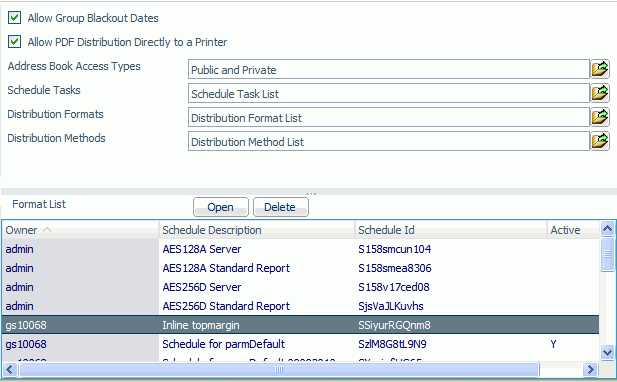Click the vertical scrollbar down arrow
This screenshot has height=382, width=617.
pos(607,352)
